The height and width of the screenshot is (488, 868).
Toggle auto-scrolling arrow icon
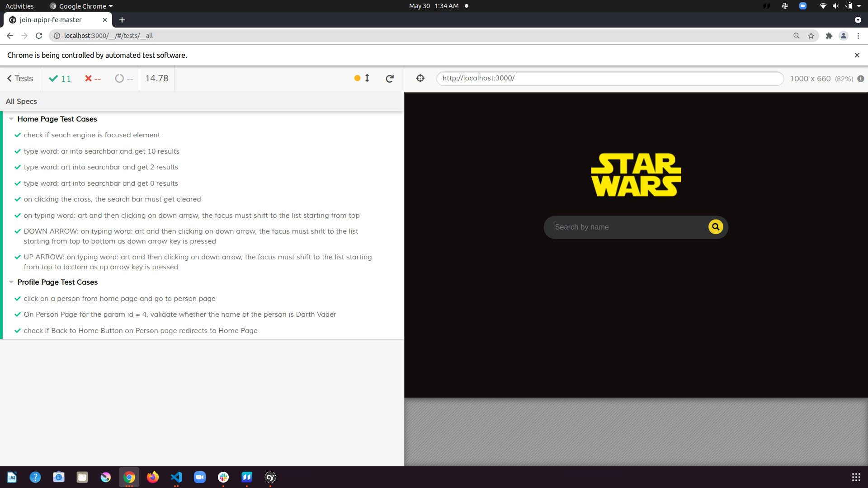coord(367,78)
